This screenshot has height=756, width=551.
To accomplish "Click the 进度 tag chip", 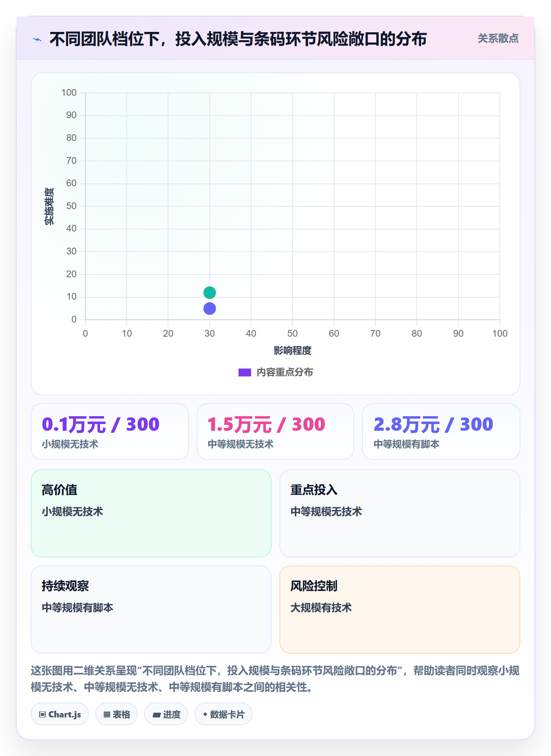I will pos(166,714).
